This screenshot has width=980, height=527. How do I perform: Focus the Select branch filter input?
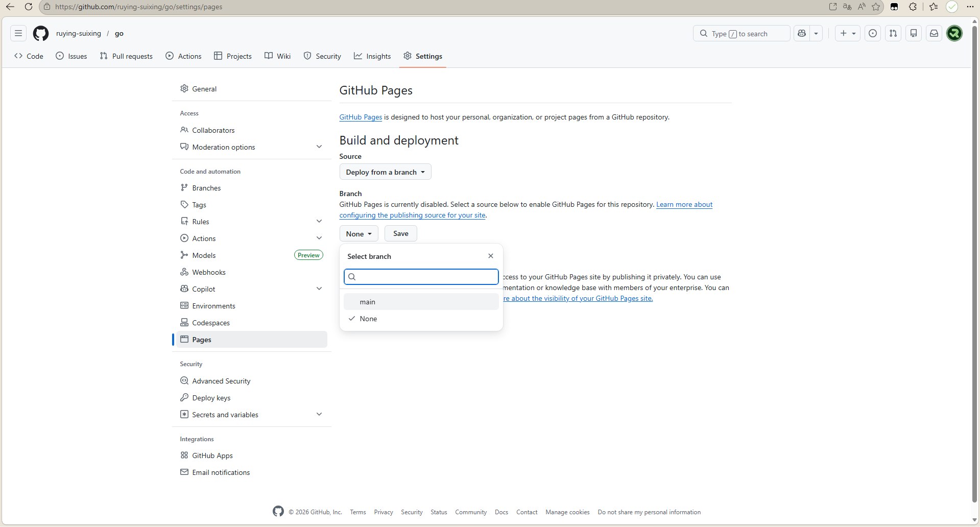(421, 277)
